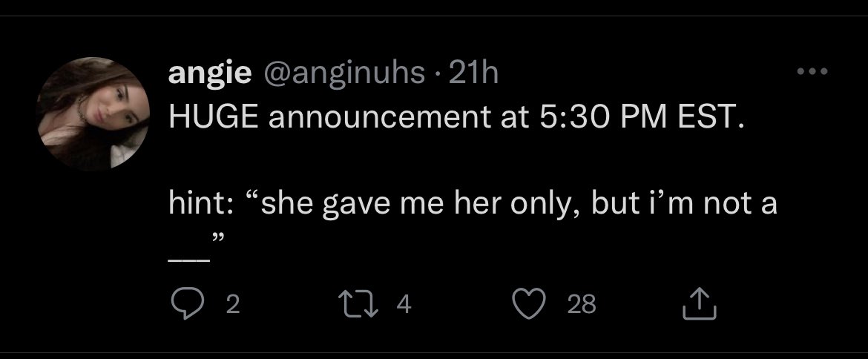
Task: Click the word hint: in tweet
Action: (x=202, y=203)
